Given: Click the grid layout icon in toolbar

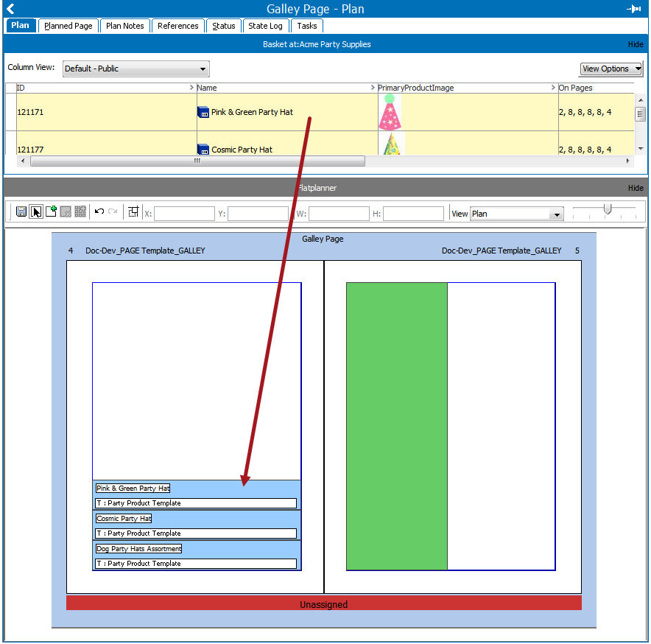Looking at the screenshot, I should click(x=80, y=212).
